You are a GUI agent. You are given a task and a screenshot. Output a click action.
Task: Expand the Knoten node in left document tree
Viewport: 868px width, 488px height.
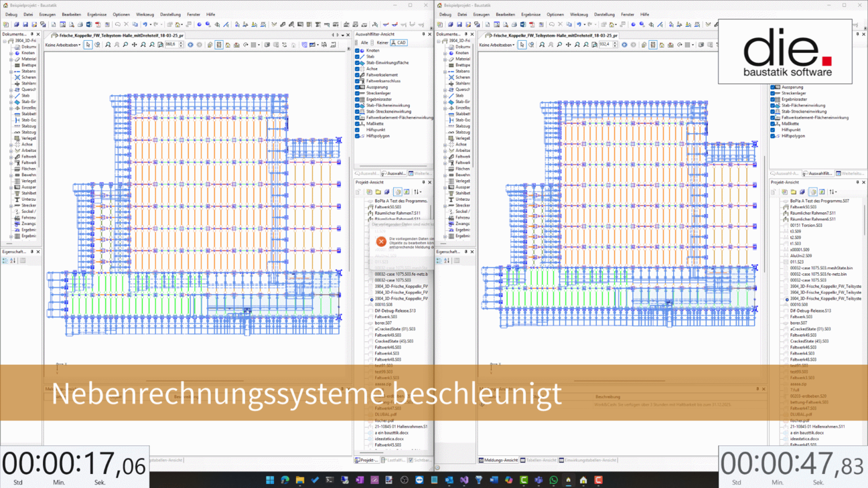coord(11,53)
